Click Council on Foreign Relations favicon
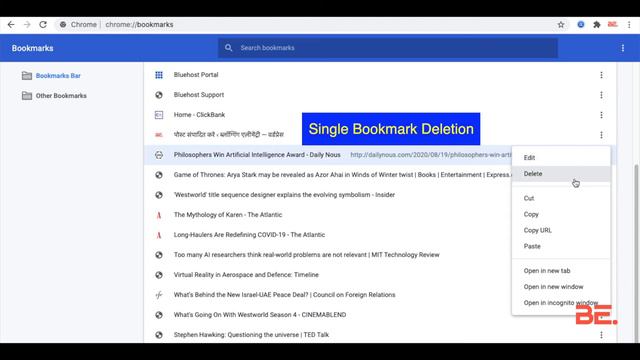The width and height of the screenshot is (640, 360). [x=159, y=295]
